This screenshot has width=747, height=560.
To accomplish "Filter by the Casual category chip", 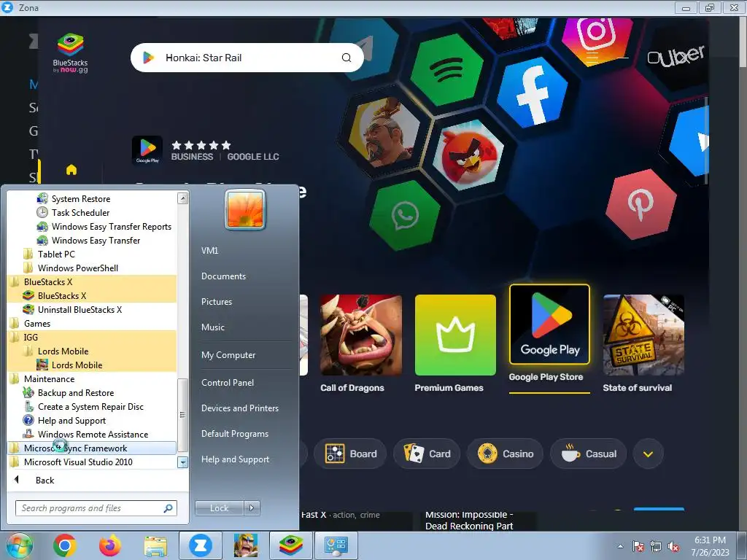I will pyautogui.click(x=589, y=454).
